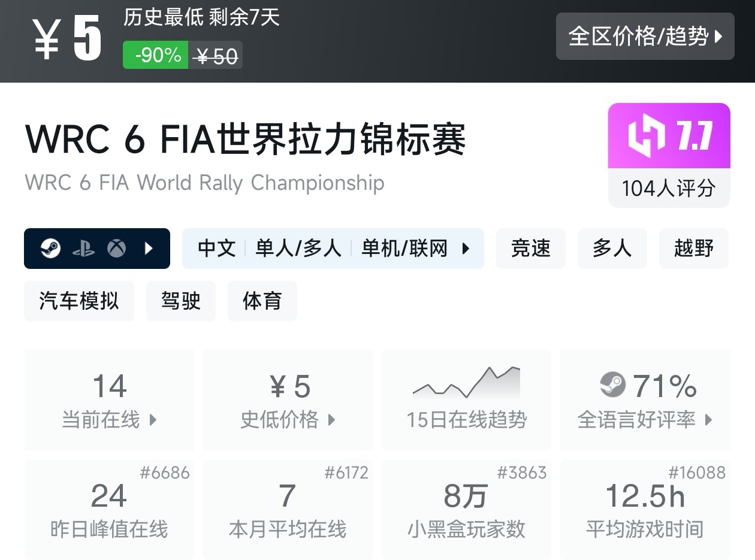Expand the platform list arrow

[x=149, y=248]
